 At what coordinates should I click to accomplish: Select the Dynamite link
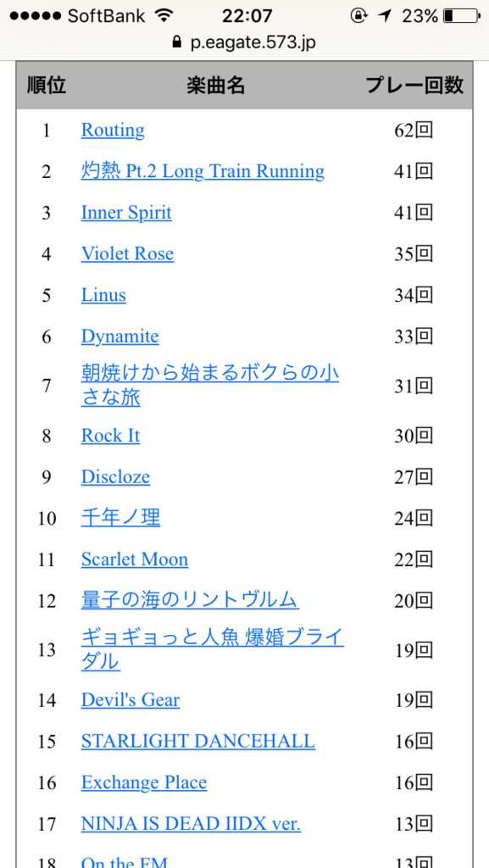pos(120,336)
